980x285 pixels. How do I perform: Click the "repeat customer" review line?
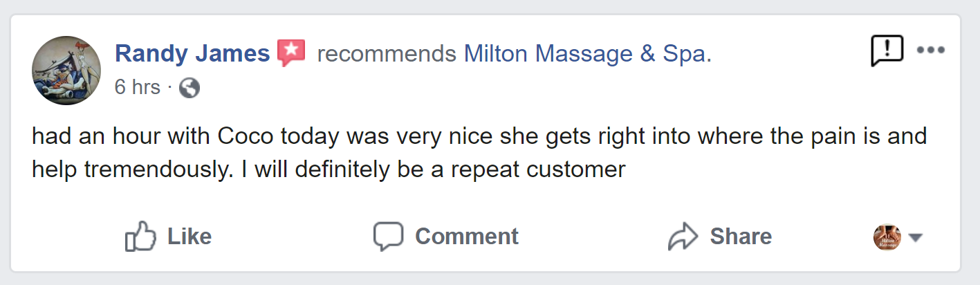click(329, 169)
